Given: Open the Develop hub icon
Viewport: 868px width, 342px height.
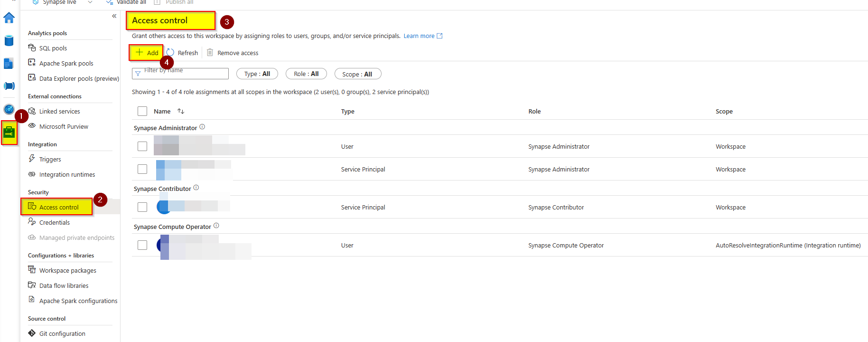Looking at the screenshot, I should [9, 63].
